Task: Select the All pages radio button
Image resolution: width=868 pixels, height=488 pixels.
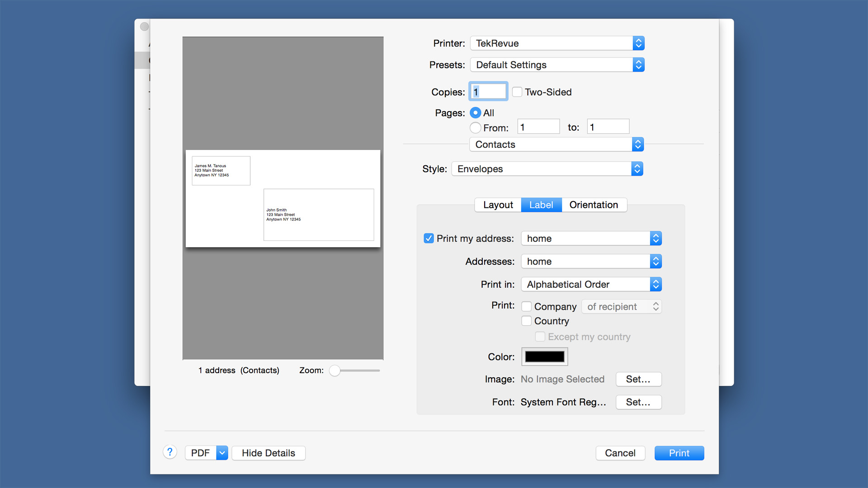Action: coord(475,113)
